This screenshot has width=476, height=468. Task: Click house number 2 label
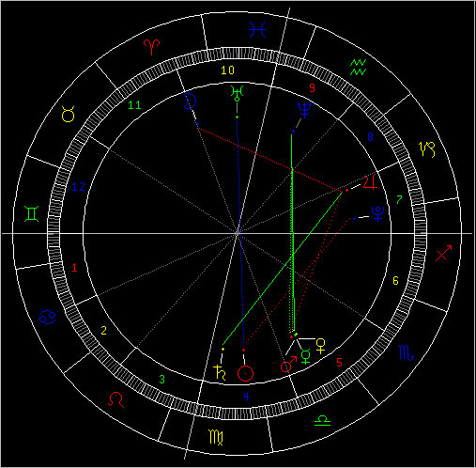104,331
